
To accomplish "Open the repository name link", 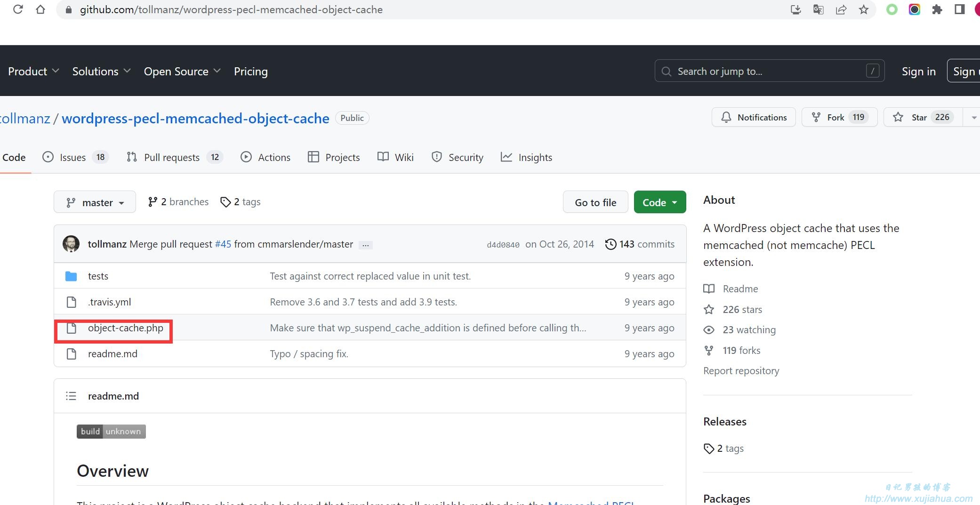I will (x=195, y=118).
